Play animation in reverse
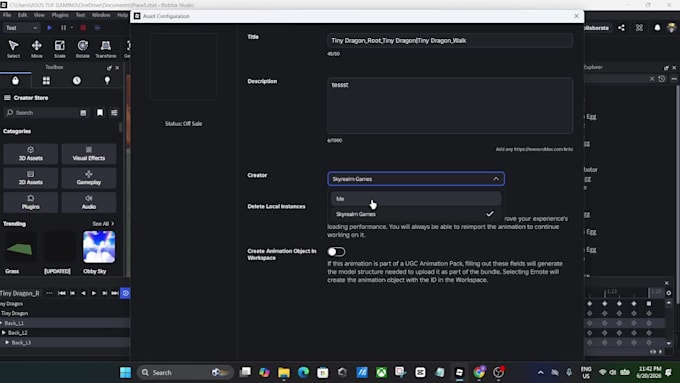The width and height of the screenshot is (680, 383). [83, 293]
